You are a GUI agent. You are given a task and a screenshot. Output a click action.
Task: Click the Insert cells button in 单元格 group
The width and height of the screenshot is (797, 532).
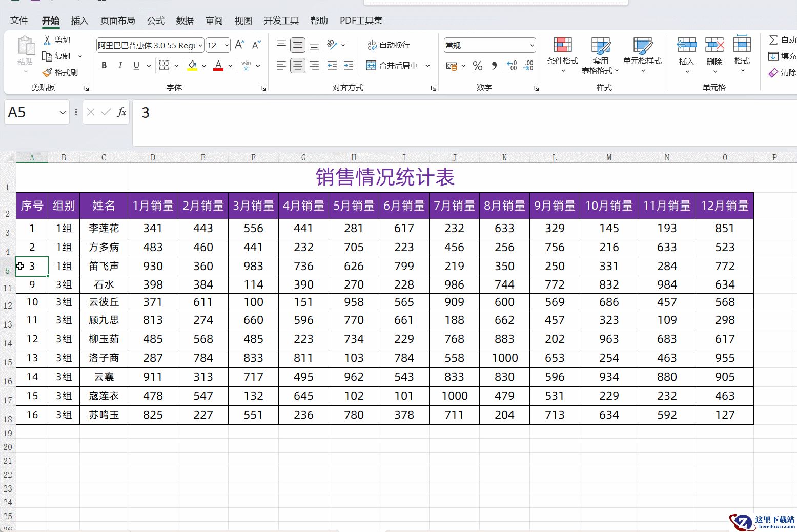tap(686, 55)
